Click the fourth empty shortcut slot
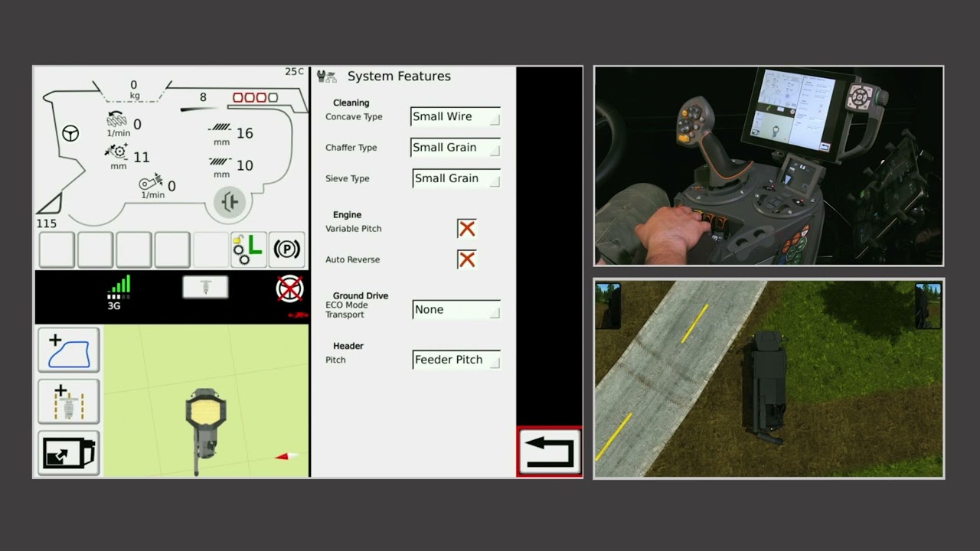This screenshot has width=980, height=551. [x=172, y=249]
